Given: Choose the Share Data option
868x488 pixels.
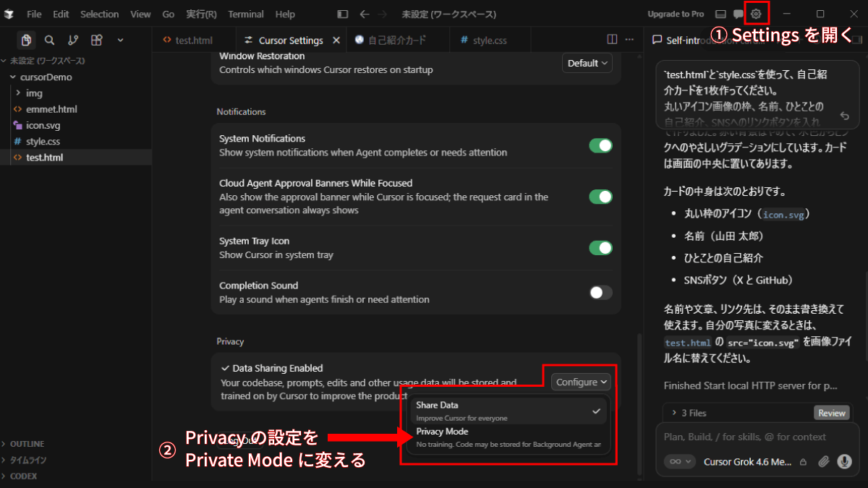Looking at the screenshot, I should (509, 411).
